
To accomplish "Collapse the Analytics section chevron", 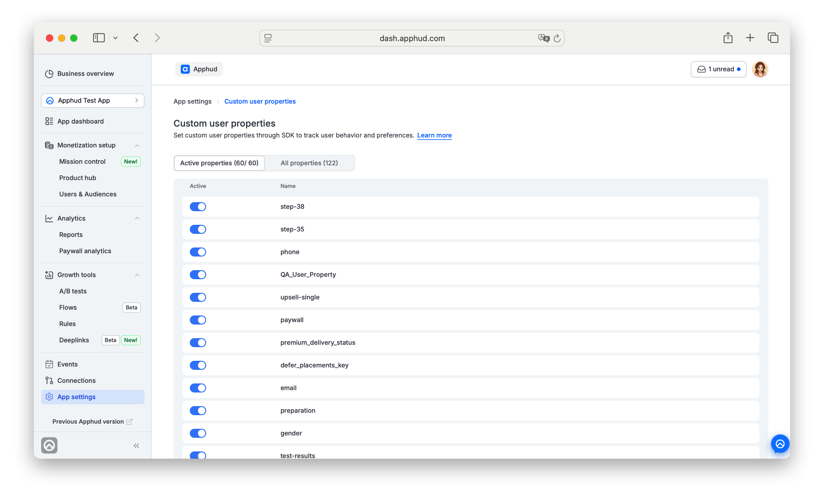I will coord(137,218).
